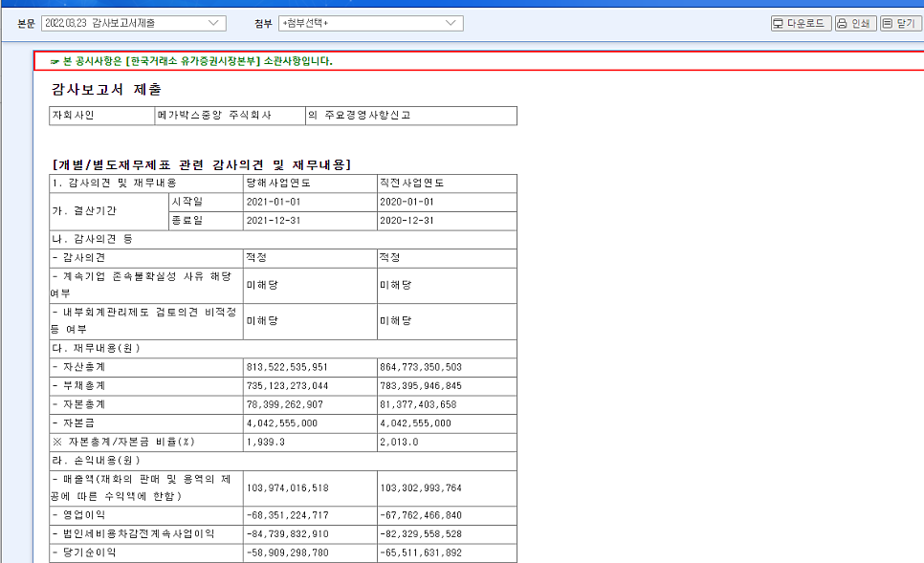Click the 계속기업 존속불확실성 사유 row label
This screenshot has width=924, height=563.
[x=146, y=286]
